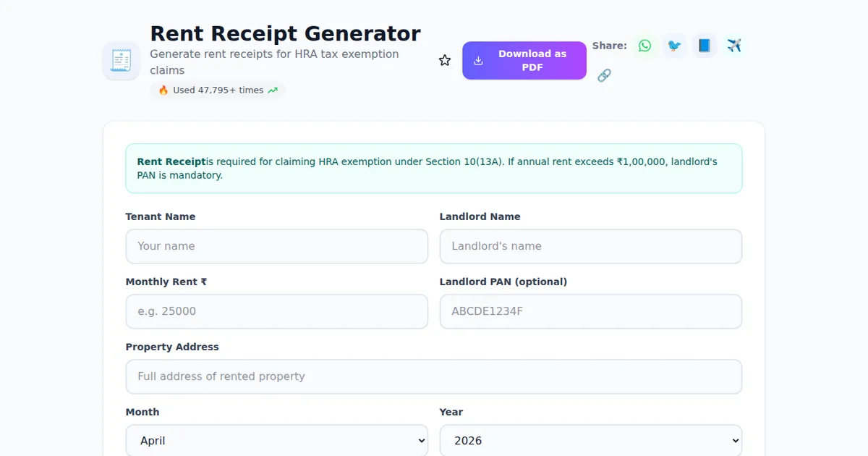This screenshot has height=456, width=868.
Task: Click the trending chart icon in usage badge
Action: (x=272, y=90)
